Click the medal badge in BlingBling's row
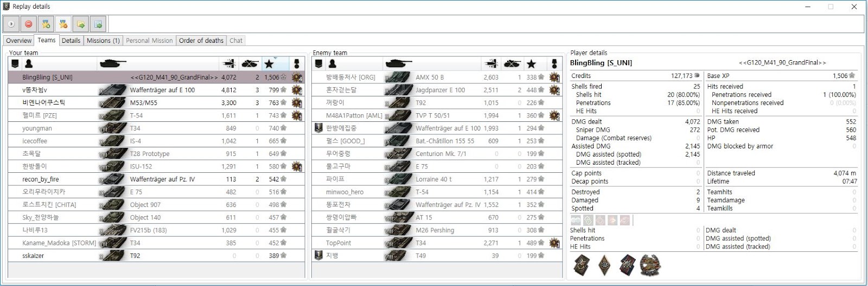Viewport: 868px width, 286px height. (297, 77)
